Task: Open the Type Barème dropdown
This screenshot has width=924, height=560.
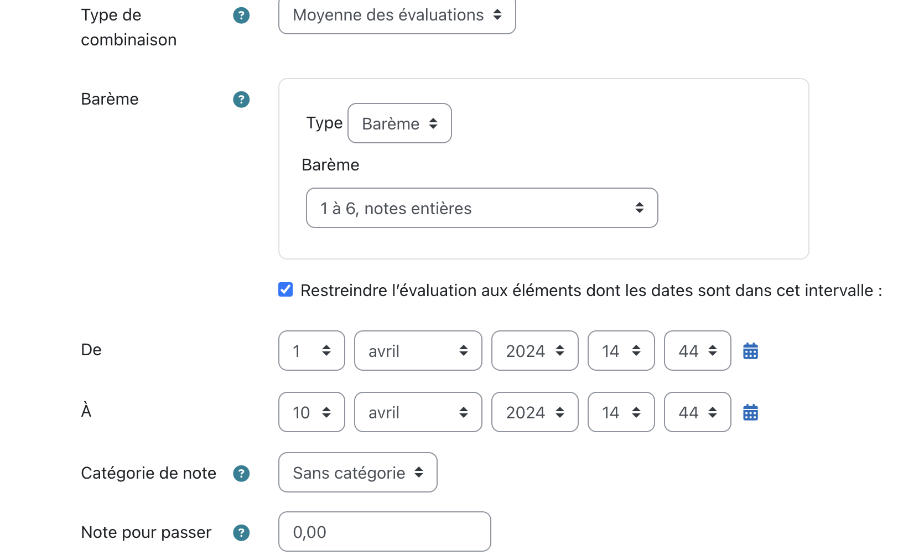Action: pos(399,123)
